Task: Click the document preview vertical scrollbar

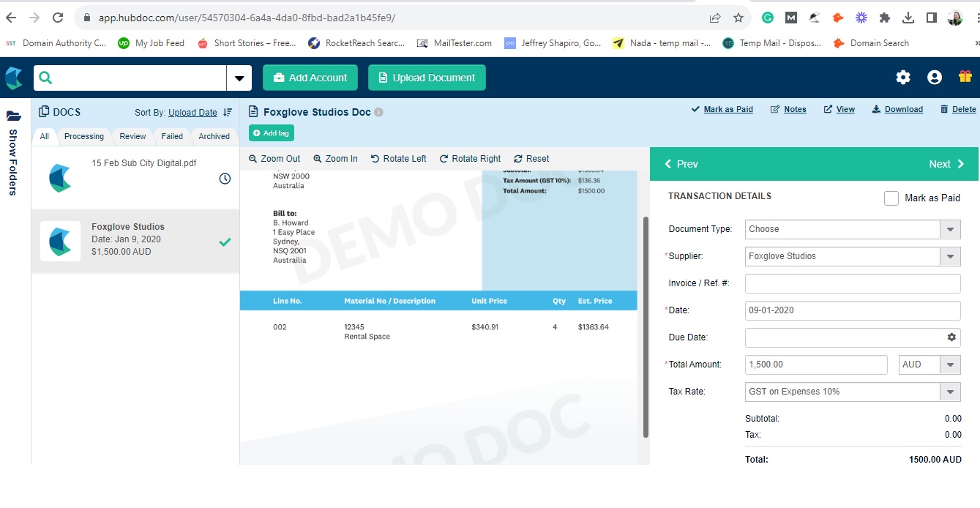Action: click(646, 327)
